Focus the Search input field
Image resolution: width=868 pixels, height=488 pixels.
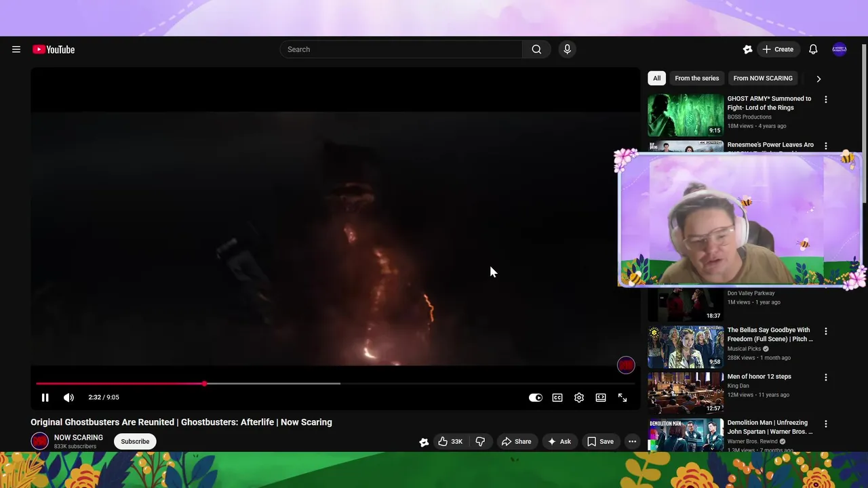[401, 49]
